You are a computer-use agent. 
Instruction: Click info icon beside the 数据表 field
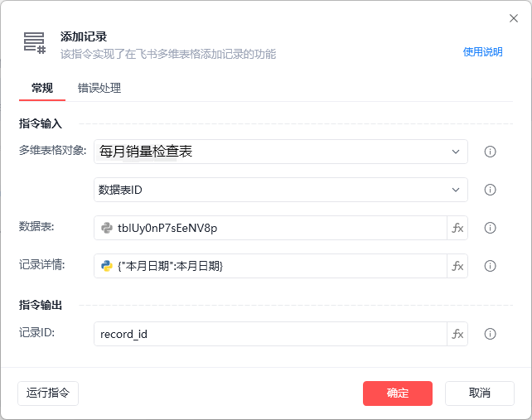[490, 228]
